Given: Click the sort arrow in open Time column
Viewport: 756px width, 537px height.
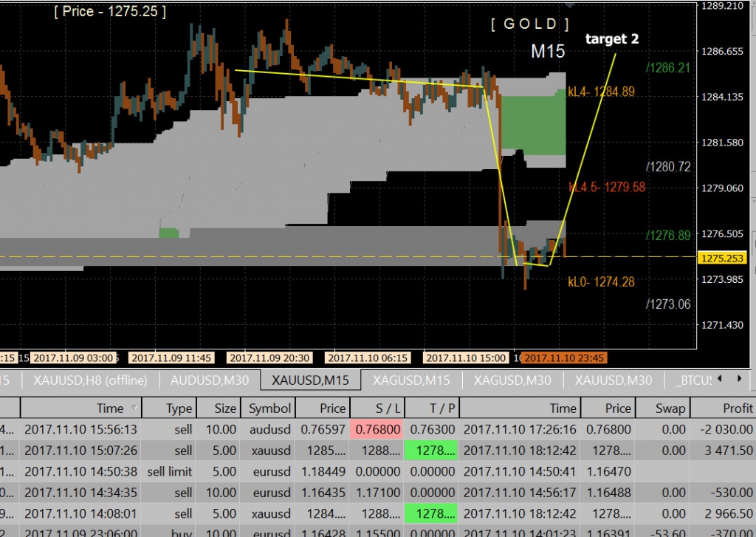Looking at the screenshot, I should tap(134, 408).
